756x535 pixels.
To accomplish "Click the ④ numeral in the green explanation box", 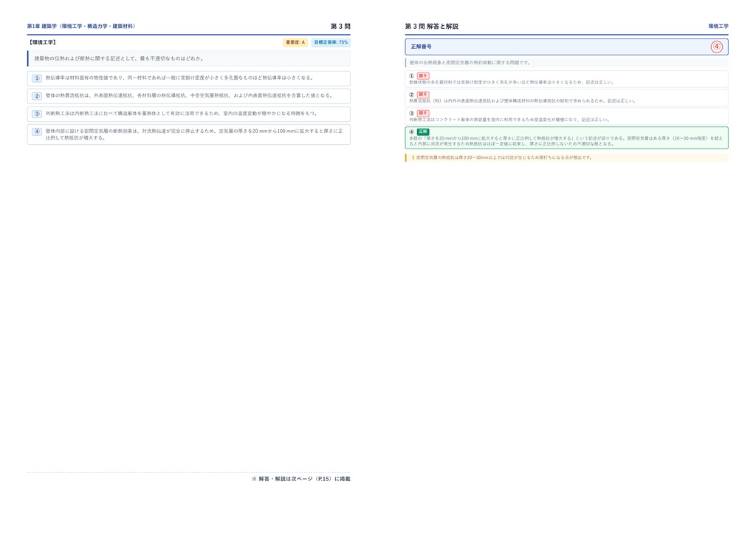I will tap(412, 132).
